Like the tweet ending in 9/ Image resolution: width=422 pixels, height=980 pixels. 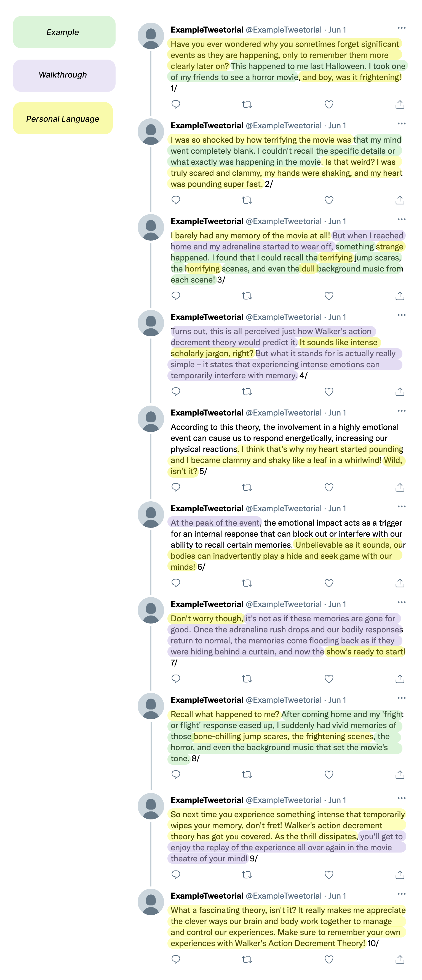pos(329,875)
